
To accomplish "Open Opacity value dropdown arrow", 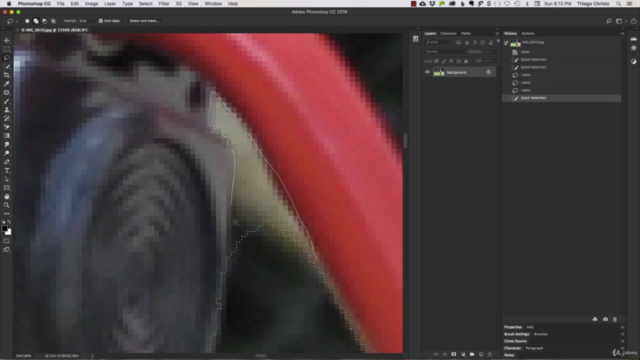I will click(496, 52).
